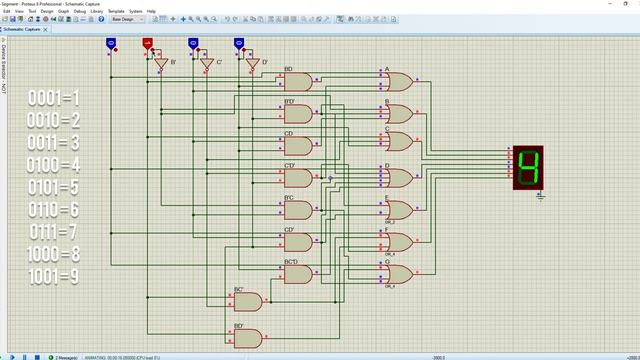Select the Schematic Capture tab
This screenshot has height=360, width=640.
(22, 29)
